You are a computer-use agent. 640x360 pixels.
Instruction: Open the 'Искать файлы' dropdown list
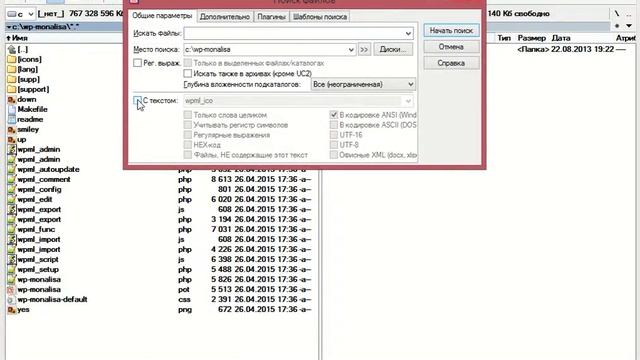[408, 33]
